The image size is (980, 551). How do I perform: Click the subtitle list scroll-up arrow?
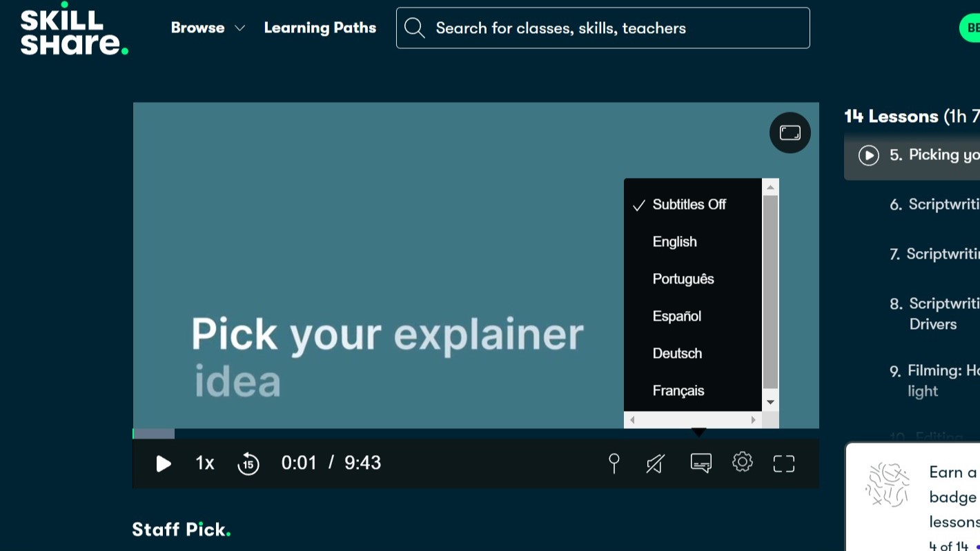pos(771,187)
